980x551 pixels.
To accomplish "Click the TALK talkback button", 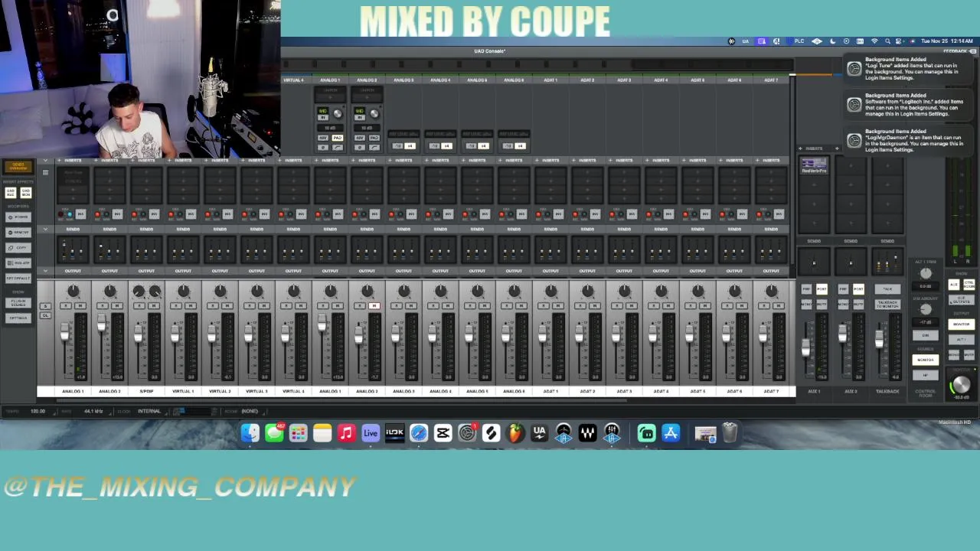I will pyautogui.click(x=887, y=289).
